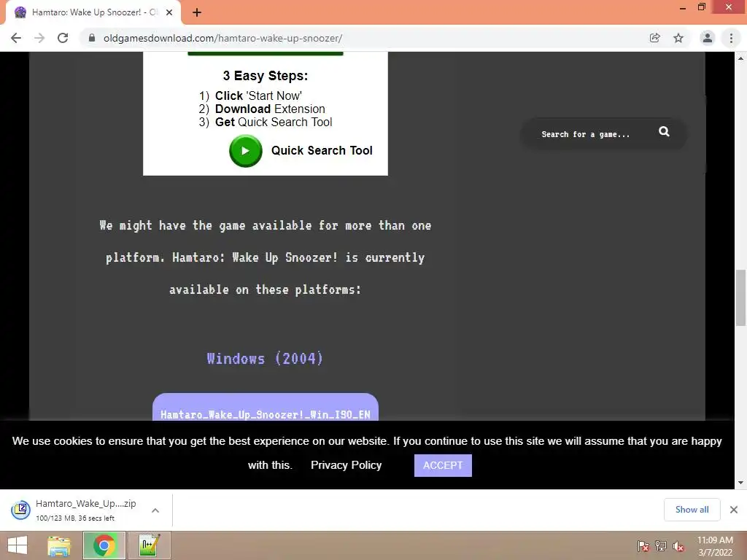Click the page vertical scrollbar thumb
This screenshot has height=560, width=747.
point(740,297)
